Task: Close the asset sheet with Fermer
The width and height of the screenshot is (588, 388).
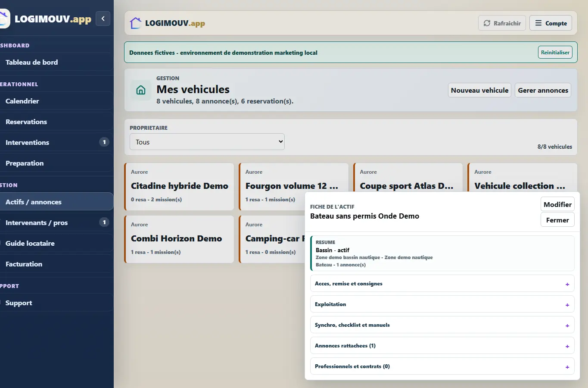Action: (557, 220)
